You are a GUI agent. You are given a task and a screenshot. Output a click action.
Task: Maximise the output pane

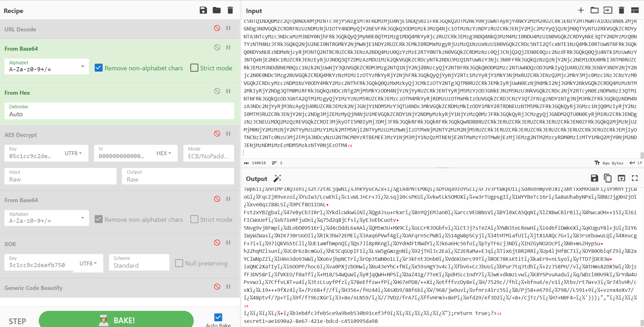click(x=635, y=178)
